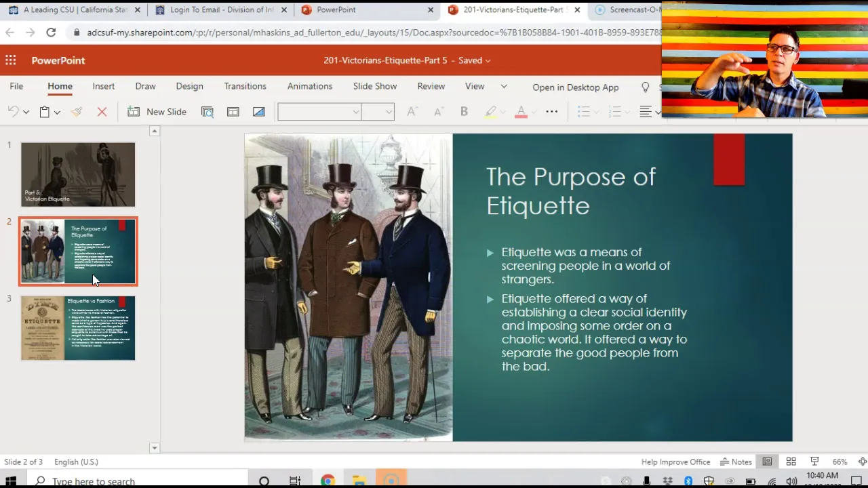Go back in the browser
The width and height of the screenshot is (868, 488).
click(x=9, y=32)
